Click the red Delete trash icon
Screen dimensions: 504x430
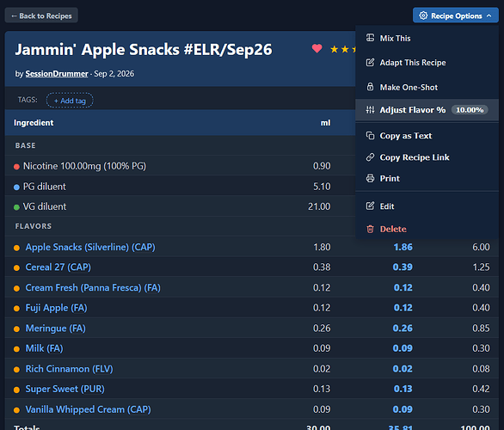click(370, 229)
